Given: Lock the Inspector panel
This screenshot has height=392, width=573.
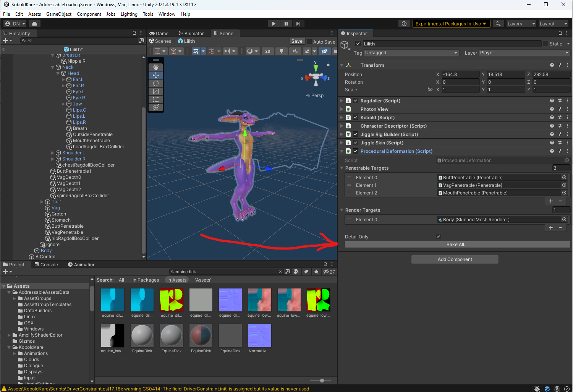Looking at the screenshot, I should tap(560, 33).
